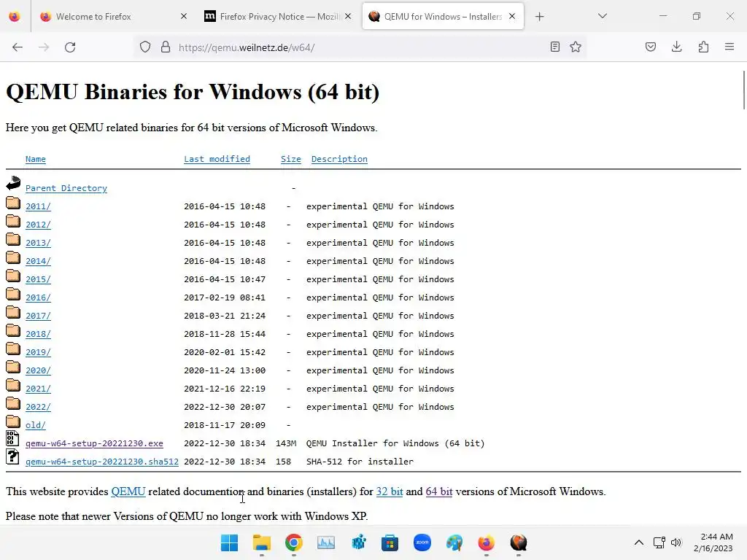Click the page vertical scrollbar thumb
The height and width of the screenshot is (560, 747).
pyautogui.click(x=743, y=90)
